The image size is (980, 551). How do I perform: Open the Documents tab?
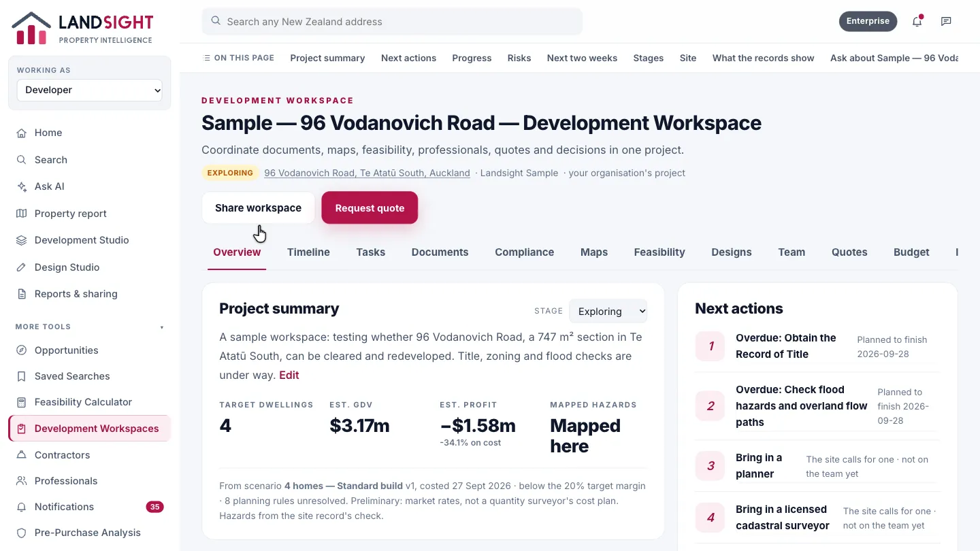click(x=440, y=252)
